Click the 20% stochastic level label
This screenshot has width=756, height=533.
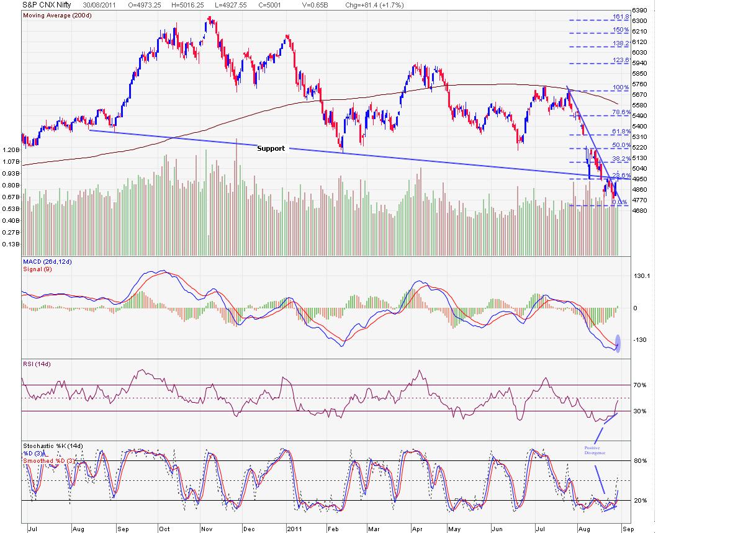(x=639, y=500)
